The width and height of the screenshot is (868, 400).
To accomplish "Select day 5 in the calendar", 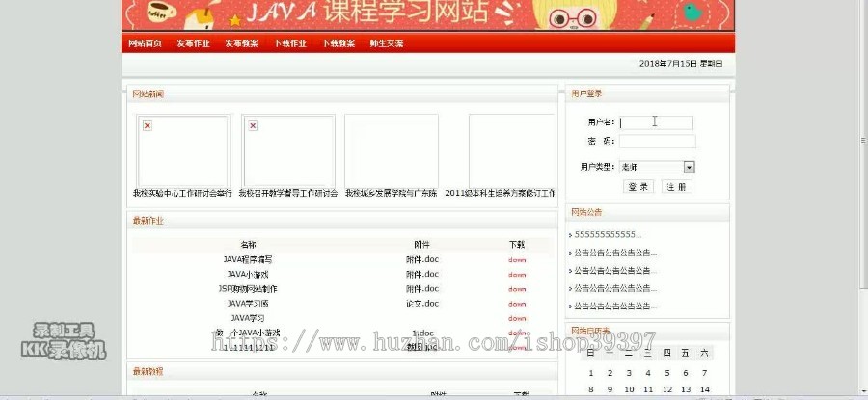I will tap(667, 373).
